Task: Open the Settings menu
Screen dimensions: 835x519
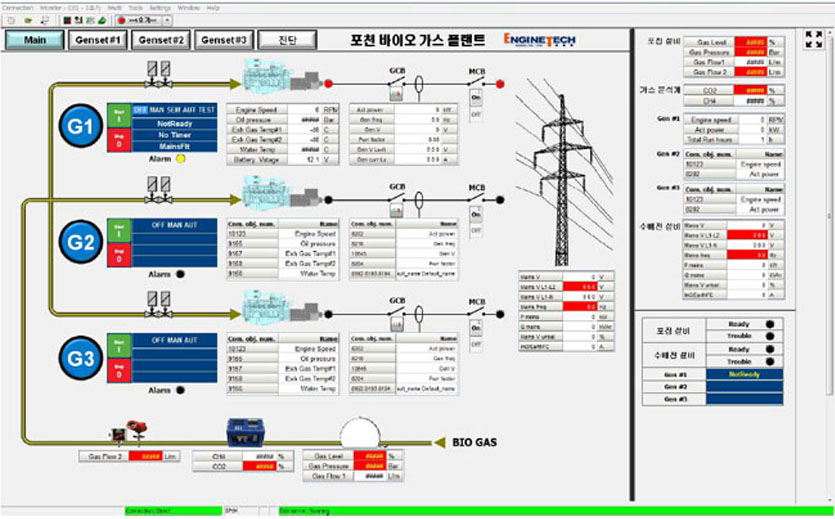Action: click(160, 8)
